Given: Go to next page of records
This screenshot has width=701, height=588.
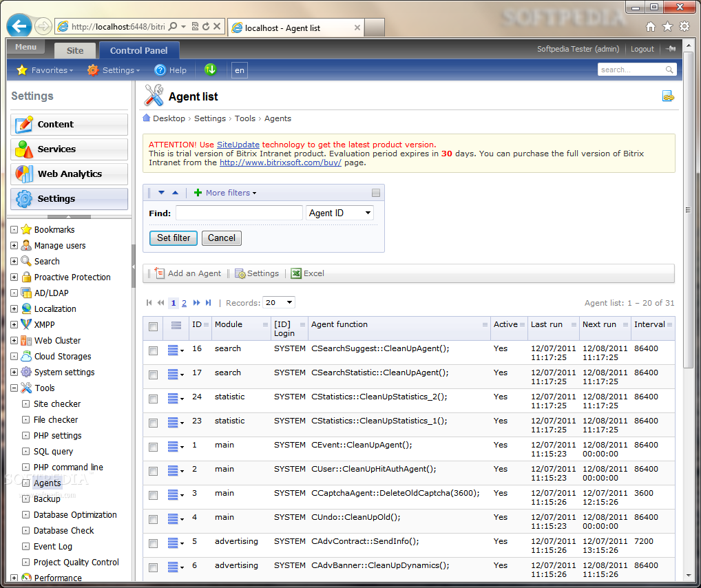Looking at the screenshot, I should click(196, 303).
